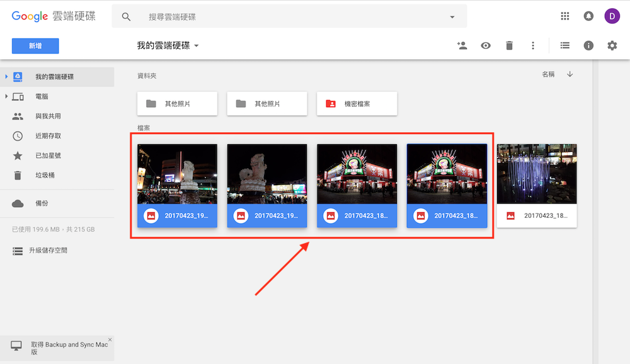Click the sidebar 垃圾桶 trash can icon
Image resolution: width=630 pixels, height=364 pixels.
click(18, 175)
